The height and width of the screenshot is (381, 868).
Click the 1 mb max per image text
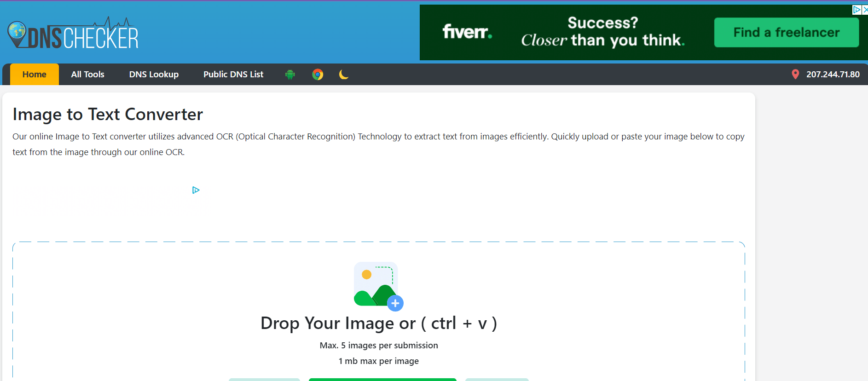(x=379, y=361)
